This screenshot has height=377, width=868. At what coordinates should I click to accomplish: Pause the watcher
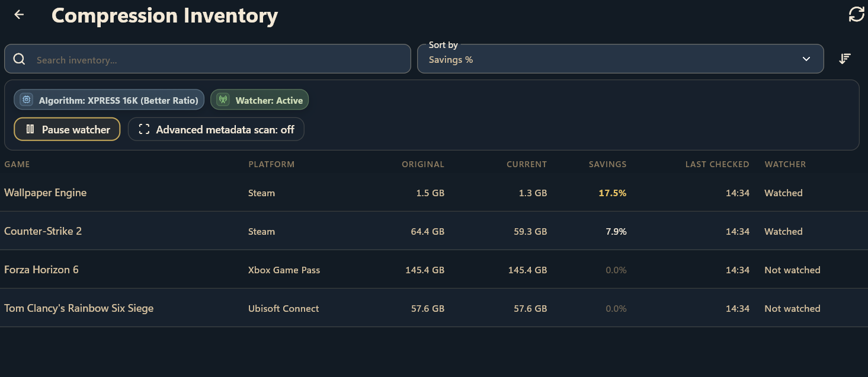67,129
